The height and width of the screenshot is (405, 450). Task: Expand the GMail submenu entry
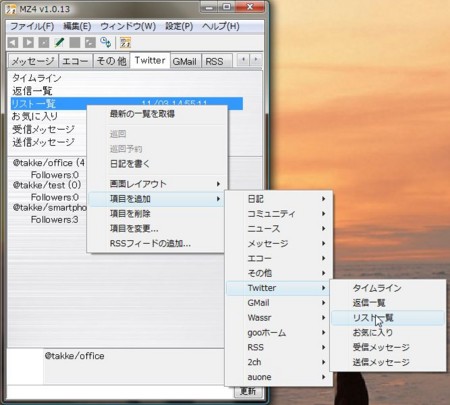point(279,303)
